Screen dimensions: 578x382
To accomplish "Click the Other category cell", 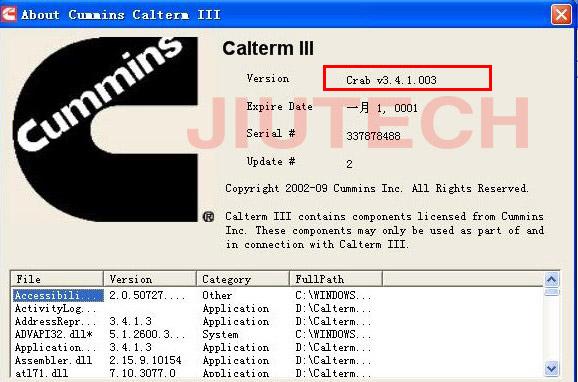I will pyautogui.click(x=217, y=295).
